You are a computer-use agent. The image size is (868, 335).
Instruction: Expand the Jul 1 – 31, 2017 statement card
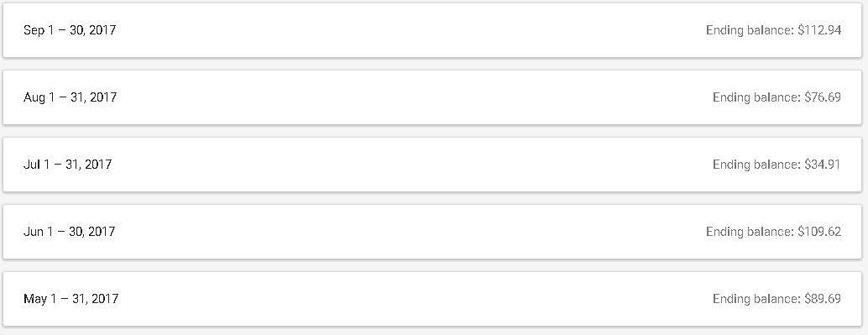tap(432, 165)
